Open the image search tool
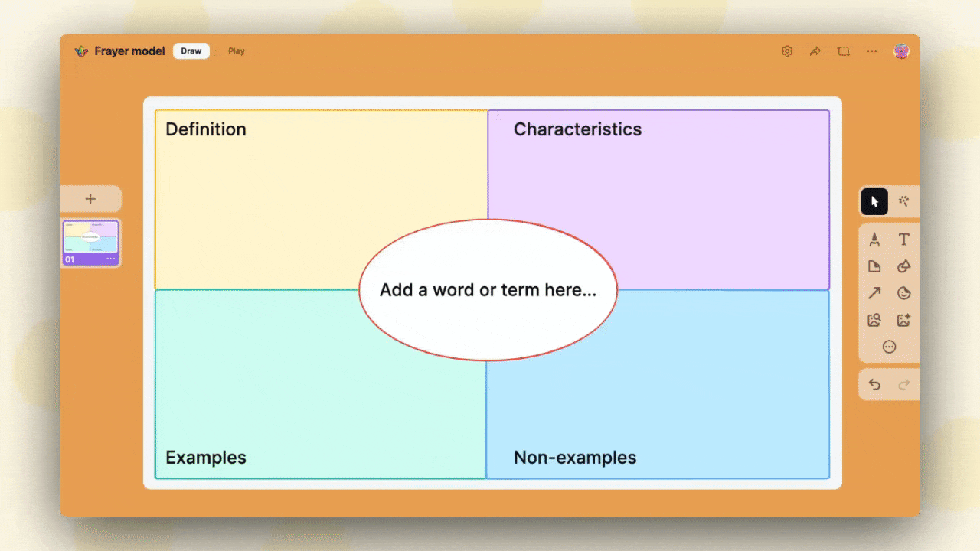The width and height of the screenshot is (980, 551). pos(874,320)
